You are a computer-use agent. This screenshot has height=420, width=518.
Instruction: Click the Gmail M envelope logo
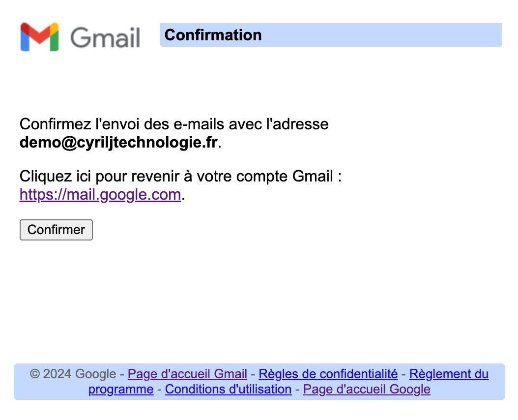coord(40,37)
